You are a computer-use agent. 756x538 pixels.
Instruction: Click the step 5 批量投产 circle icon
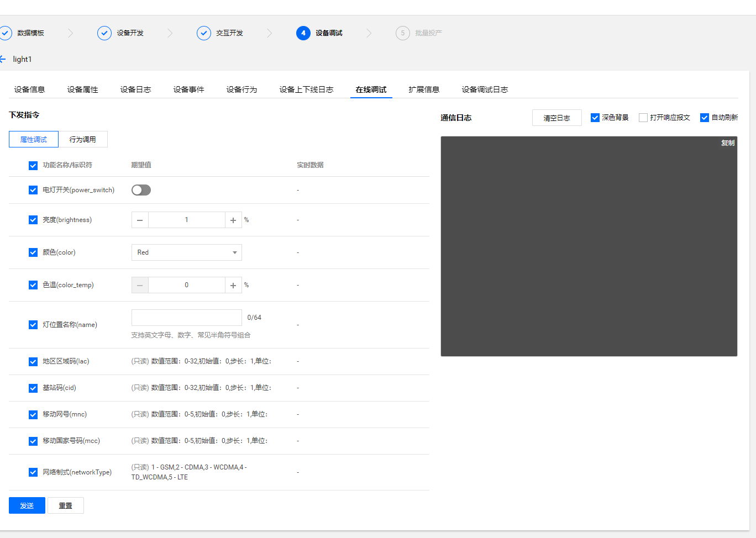(x=403, y=33)
